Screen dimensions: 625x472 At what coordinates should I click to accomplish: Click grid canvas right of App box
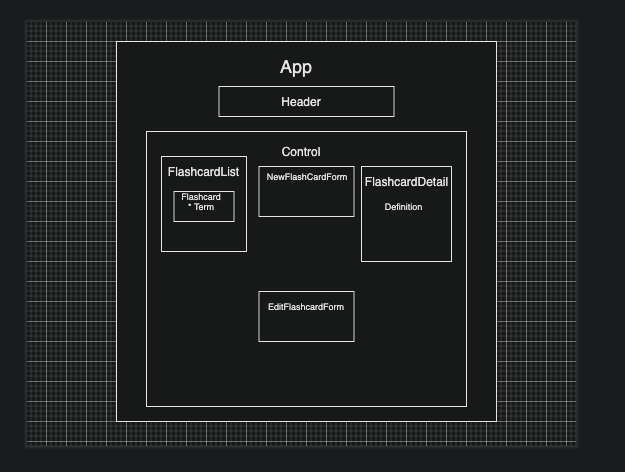click(537, 231)
